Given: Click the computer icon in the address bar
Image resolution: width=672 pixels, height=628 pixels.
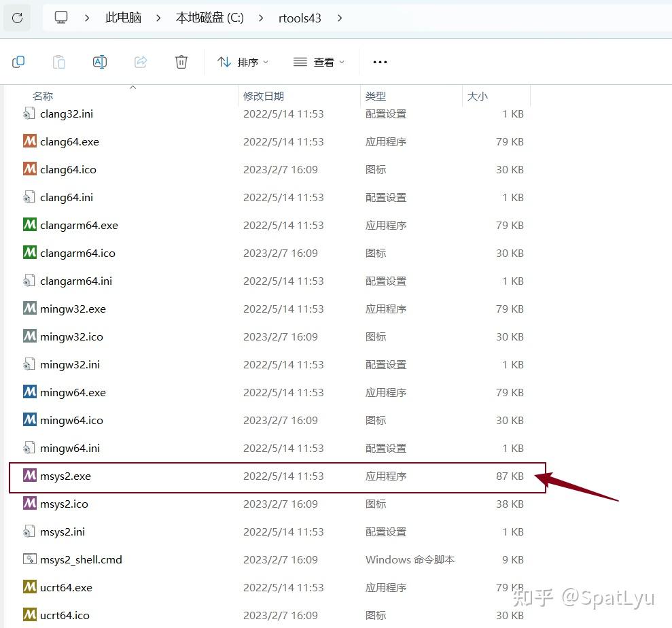Looking at the screenshot, I should click(x=60, y=17).
